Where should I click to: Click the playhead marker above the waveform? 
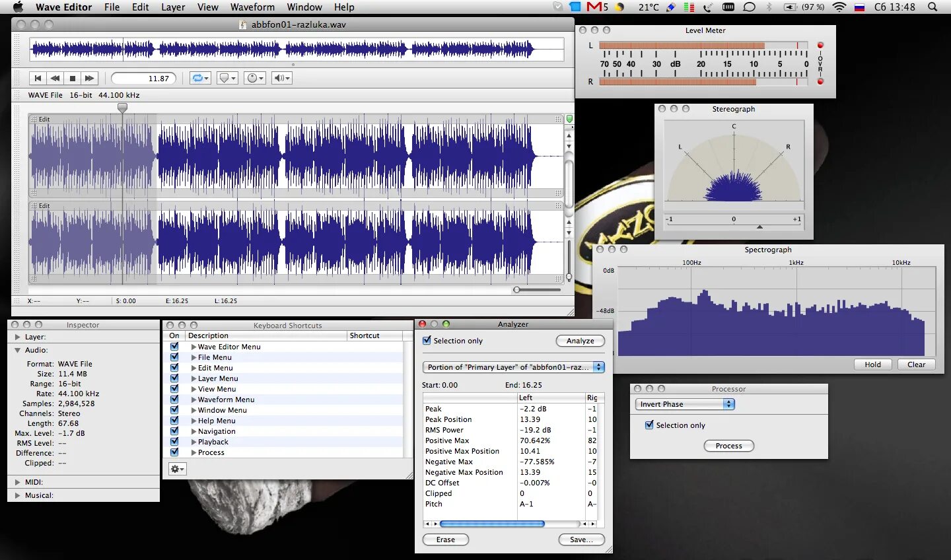tap(122, 107)
